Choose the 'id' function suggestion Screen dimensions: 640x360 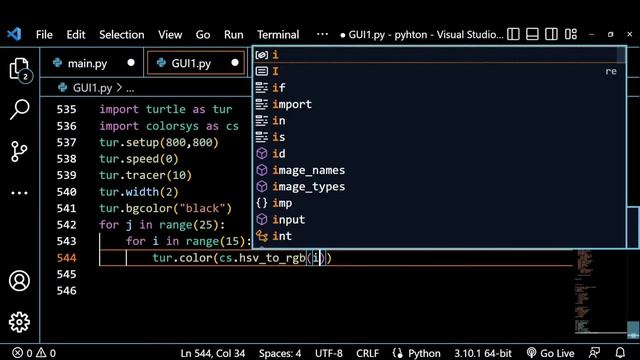[x=439, y=153]
